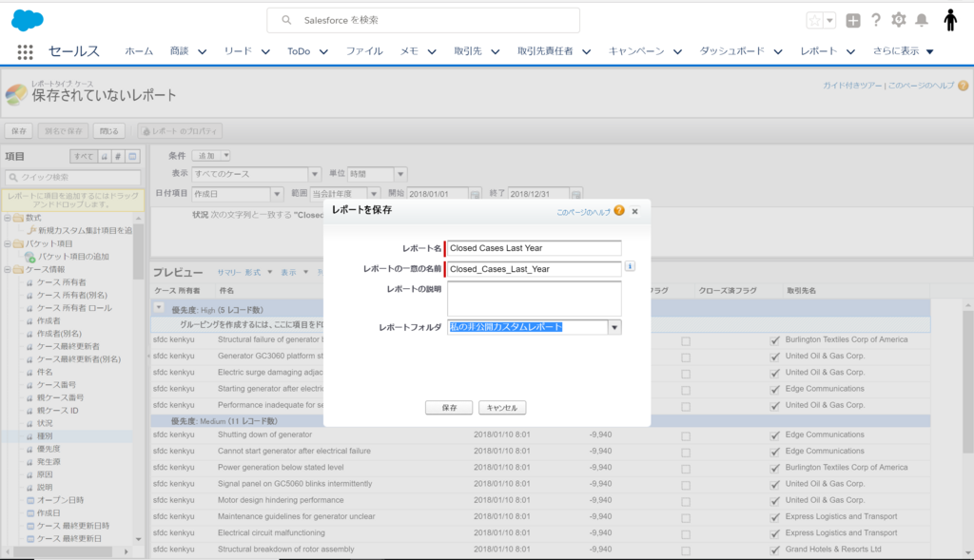The width and height of the screenshot is (974, 560).
Task: Open the report folder dropdown
Action: point(614,327)
